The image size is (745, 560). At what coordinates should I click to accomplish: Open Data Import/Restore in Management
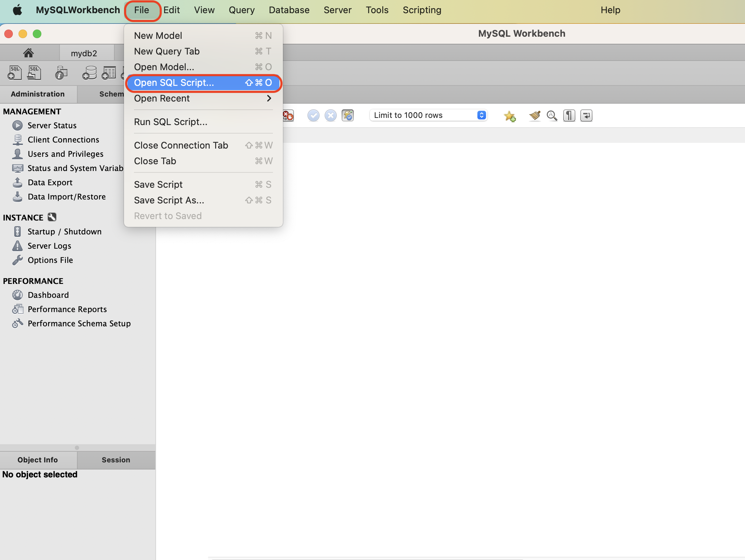point(67,197)
